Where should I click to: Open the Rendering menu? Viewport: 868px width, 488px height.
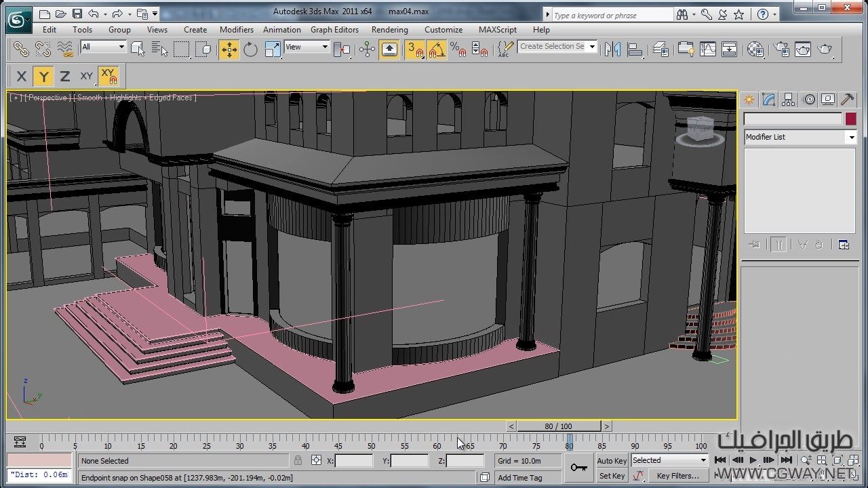click(x=389, y=30)
